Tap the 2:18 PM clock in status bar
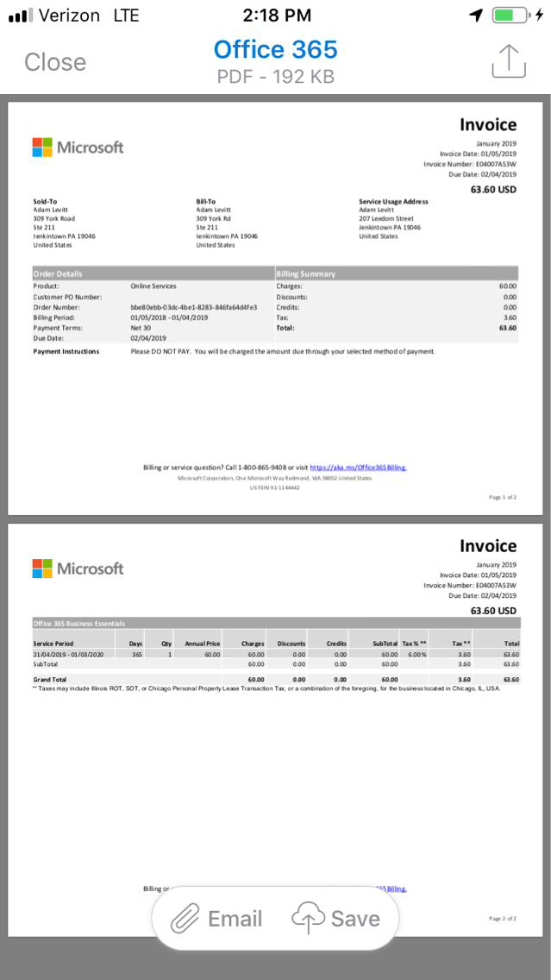The height and width of the screenshot is (980, 551). click(x=275, y=16)
